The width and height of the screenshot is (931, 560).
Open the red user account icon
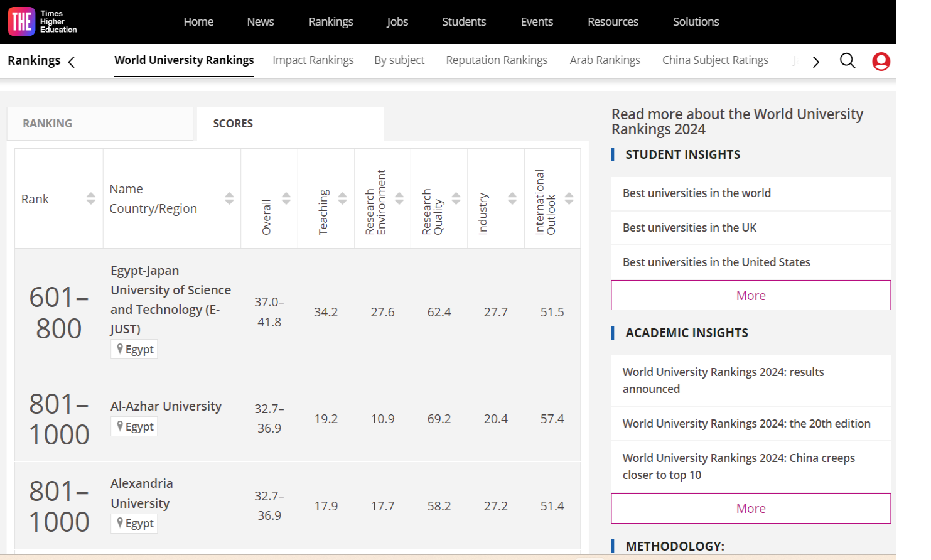pyautogui.click(x=881, y=62)
